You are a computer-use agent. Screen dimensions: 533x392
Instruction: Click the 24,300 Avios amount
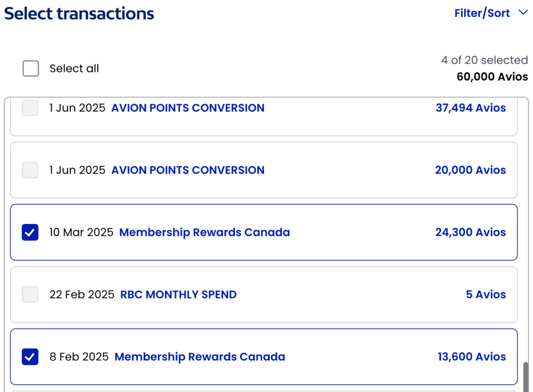click(471, 232)
